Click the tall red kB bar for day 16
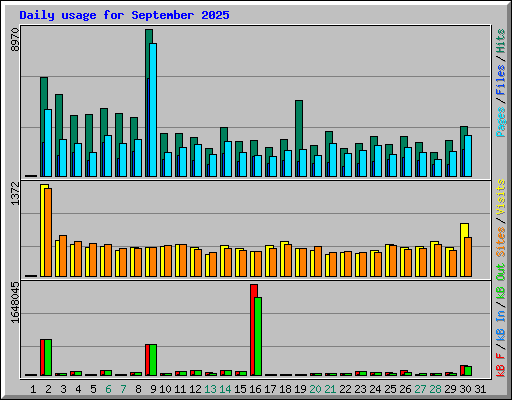The width and height of the screenshot is (512, 400). tap(253, 330)
